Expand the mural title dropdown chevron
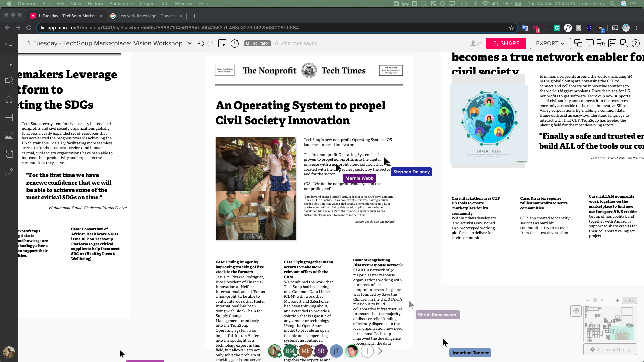The height and width of the screenshot is (362, 644). (x=190, y=43)
